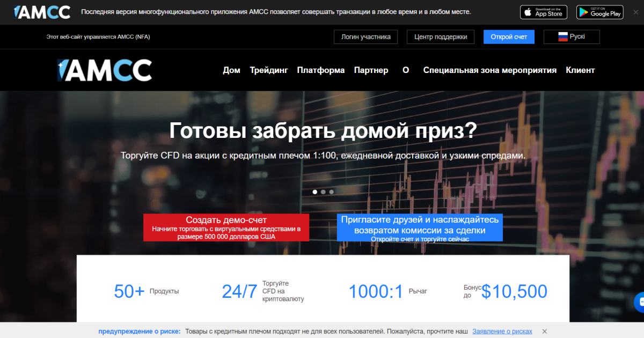Click the 1000:1 Рычаг statistic
Screen dimensions: 644x338
388,291
